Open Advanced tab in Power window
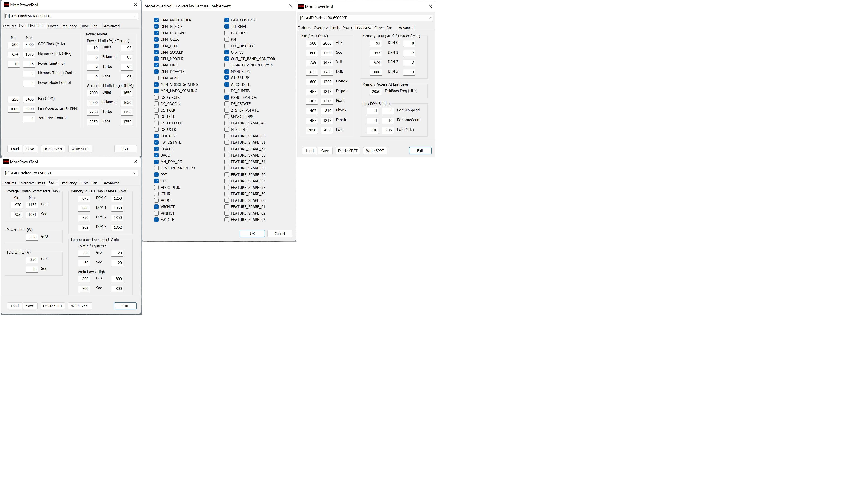Screen dimensions: 868x488 [x=111, y=183]
